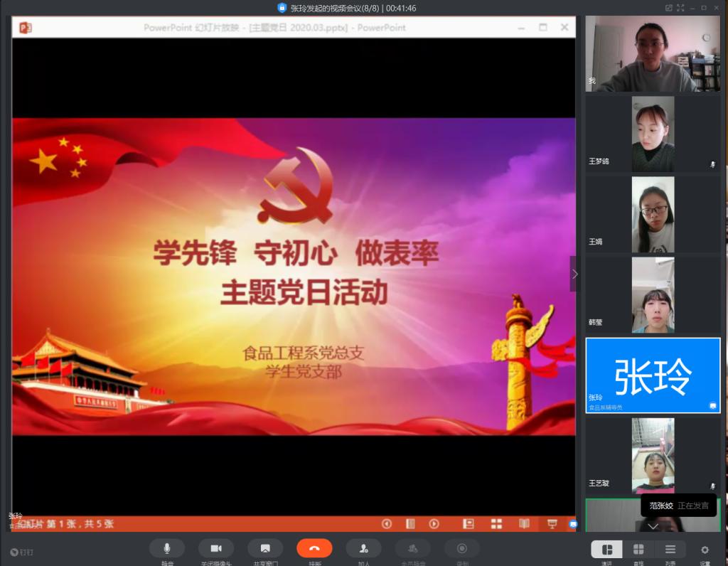
Task: Pop out the meeting window
Action: [668, 8]
